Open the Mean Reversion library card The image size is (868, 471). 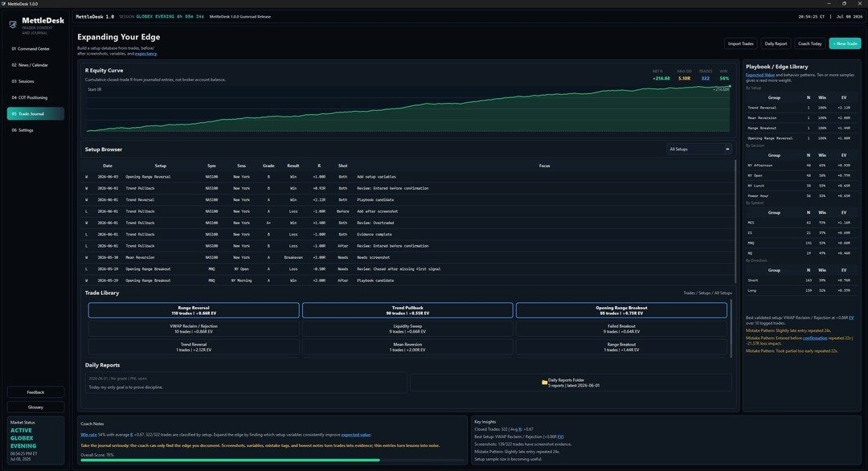[407, 347]
